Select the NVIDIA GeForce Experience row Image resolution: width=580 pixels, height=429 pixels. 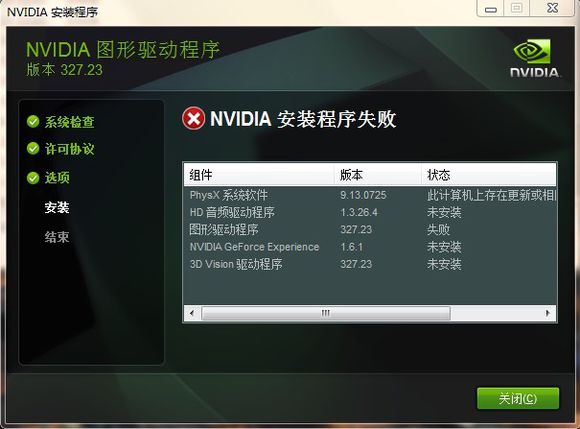[370, 247]
